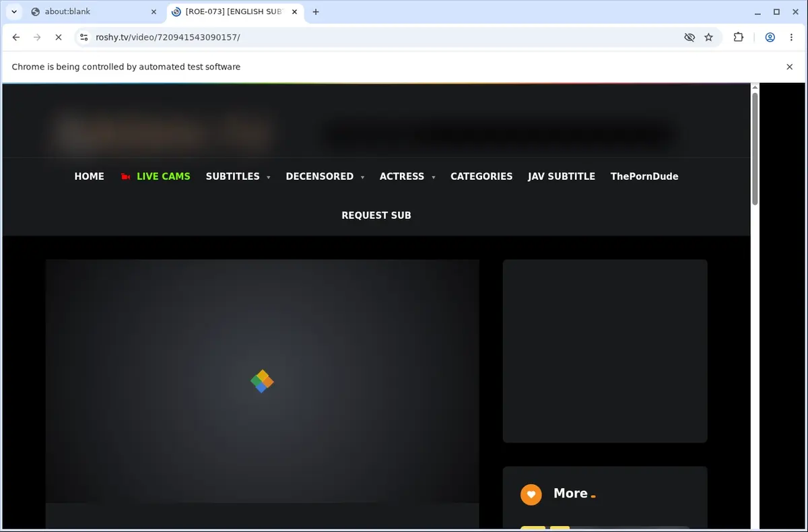Open the REQUEST SUB link
The width and height of the screenshot is (808, 532).
pos(376,215)
